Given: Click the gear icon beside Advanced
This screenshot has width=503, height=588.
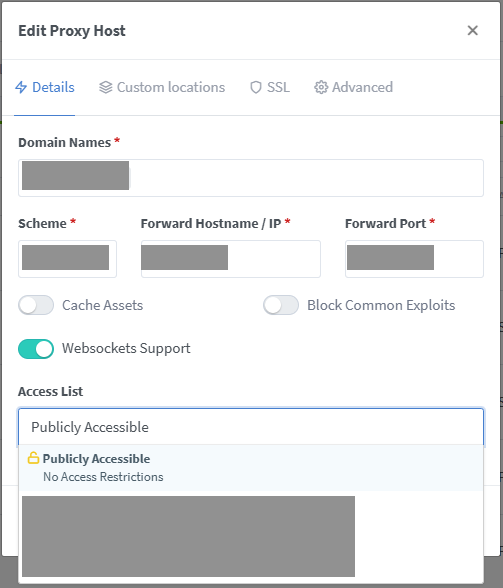Looking at the screenshot, I should 321,87.
